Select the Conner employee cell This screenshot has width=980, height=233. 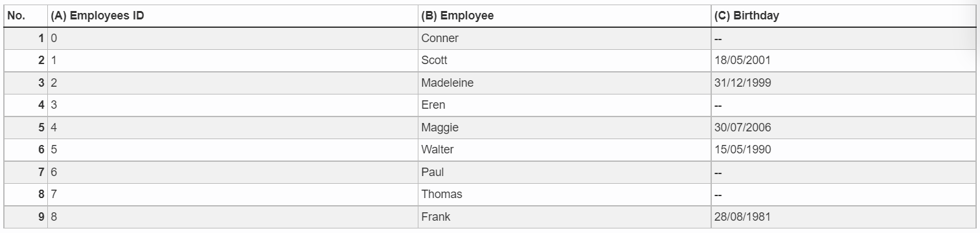(565, 38)
